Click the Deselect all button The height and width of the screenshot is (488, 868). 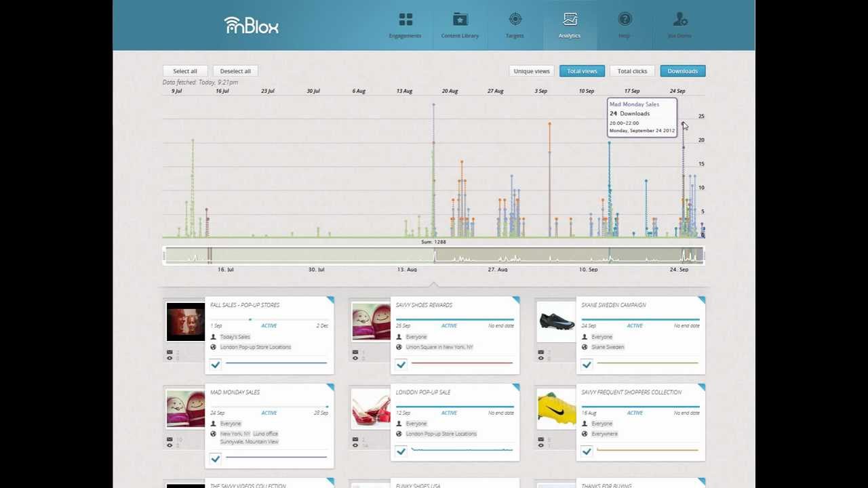tap(235, 71)
